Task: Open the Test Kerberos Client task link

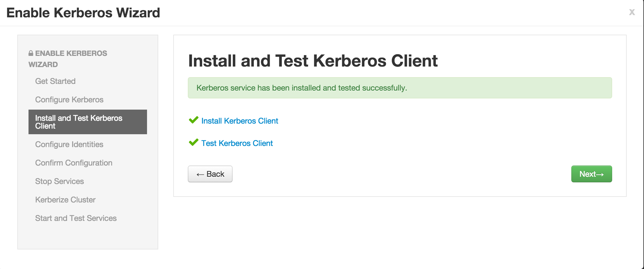Action: click(x=237, y=143)
